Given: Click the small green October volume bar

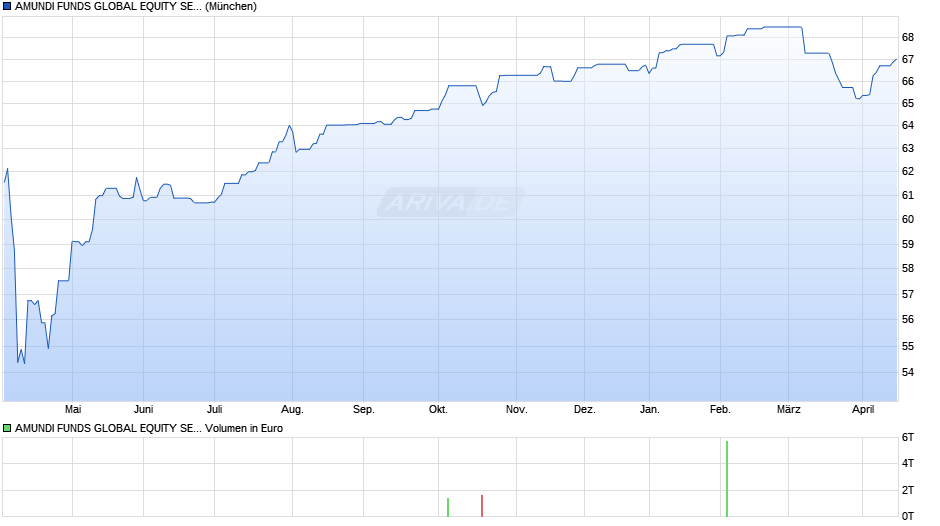Looking at the screenshot, I should (x=448, y=507).
